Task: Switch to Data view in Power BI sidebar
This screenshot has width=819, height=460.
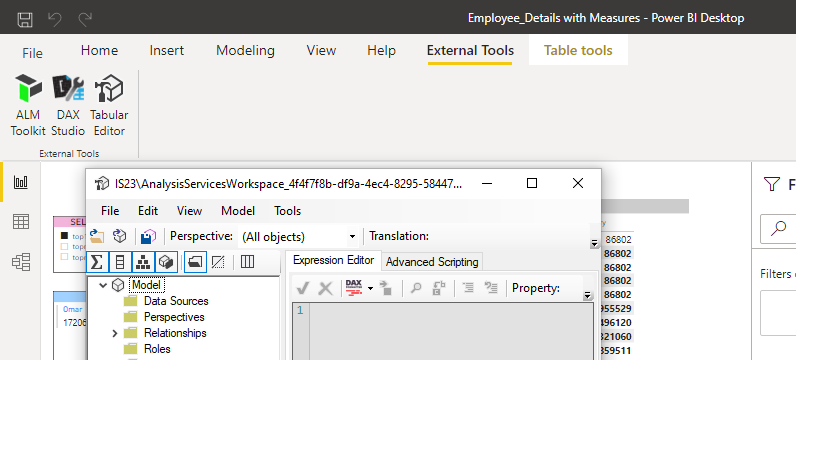Action: click(21, 221)
